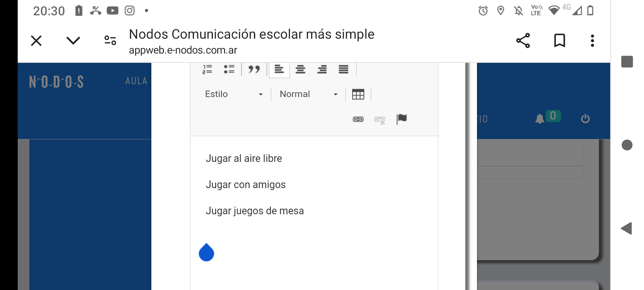This screenshot has height=290, width=644.
Task: Click the NODOS logo
Action: [x=56, y=82]
